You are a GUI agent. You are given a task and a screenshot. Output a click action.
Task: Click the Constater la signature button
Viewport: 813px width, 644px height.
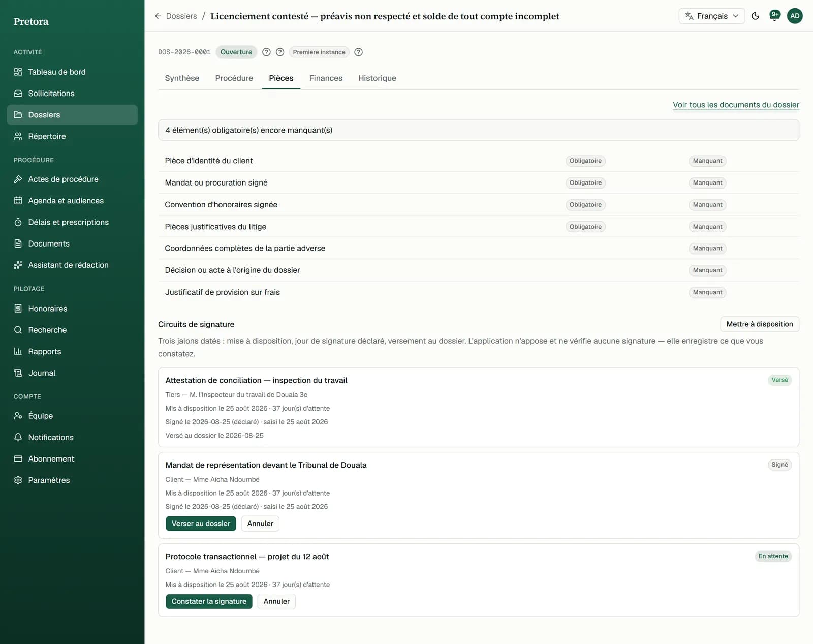click(x=209, y=601)
